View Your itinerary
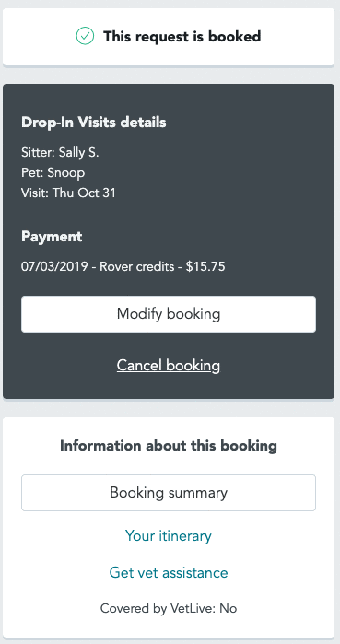The image size is (340, 644). pyautogui.click(x=169, y=535)
